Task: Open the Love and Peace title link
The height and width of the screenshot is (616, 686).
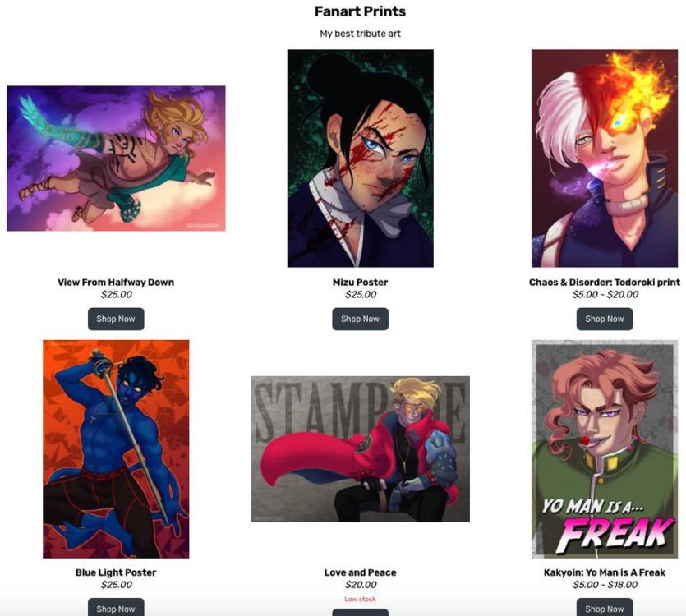Action: click(360, 572)
